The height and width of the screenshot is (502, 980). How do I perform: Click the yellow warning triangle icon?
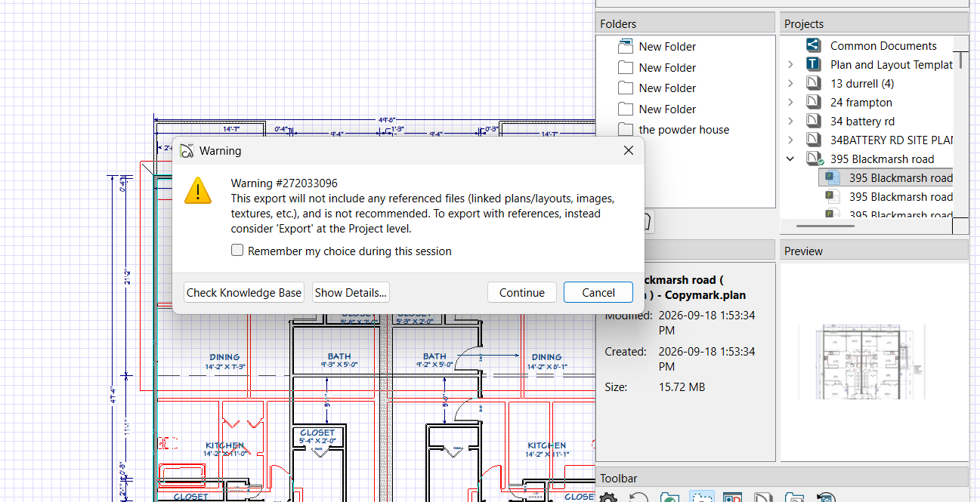[x=198, y=190]
